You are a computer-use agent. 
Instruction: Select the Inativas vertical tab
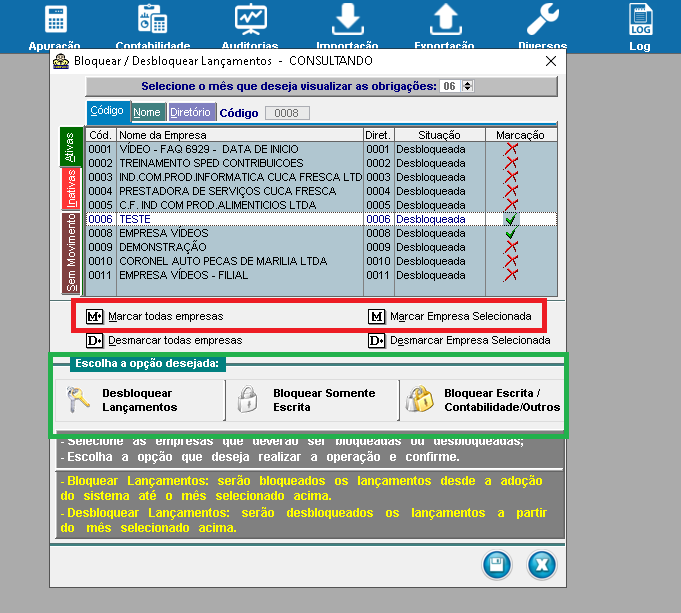(71, 189)
